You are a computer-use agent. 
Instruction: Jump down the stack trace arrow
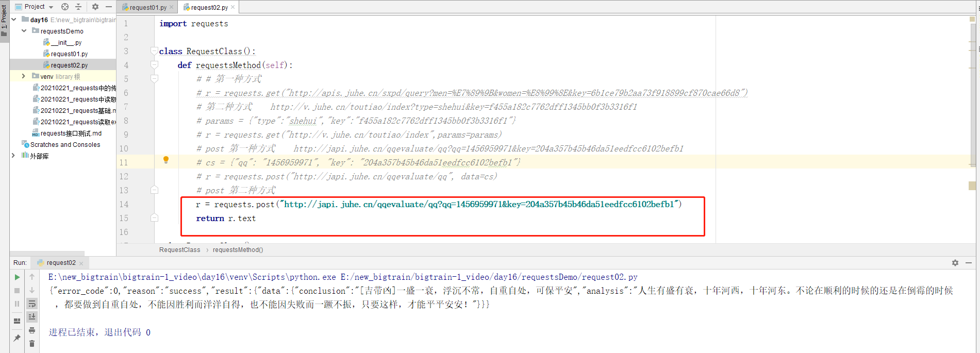click(32, 291)
